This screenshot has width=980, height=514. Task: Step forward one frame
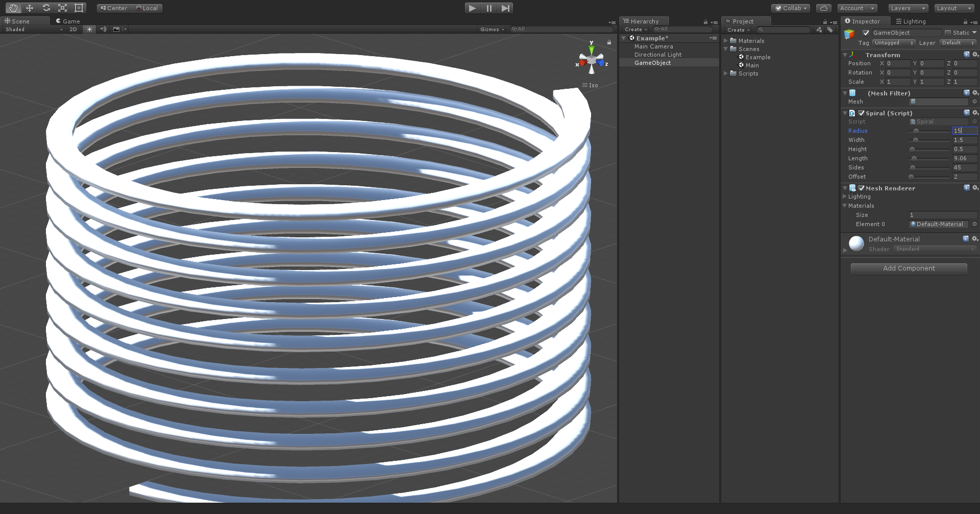pos(505,8)
